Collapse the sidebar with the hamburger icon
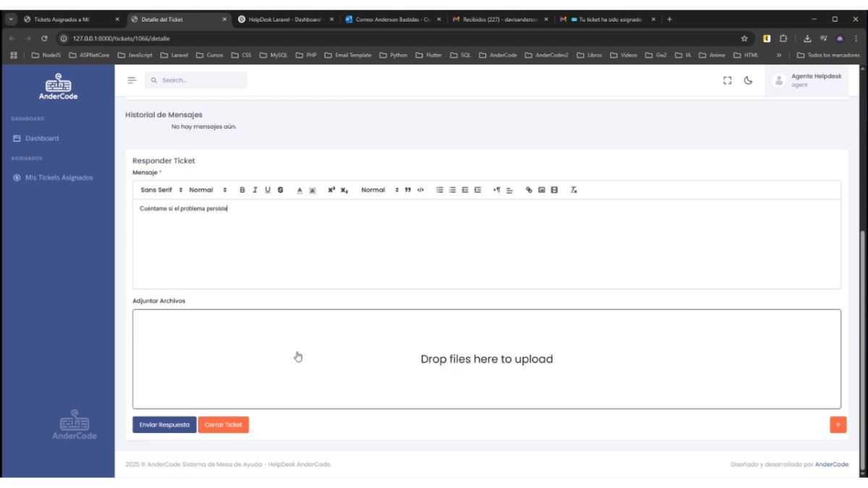 (x=132, y=80)
